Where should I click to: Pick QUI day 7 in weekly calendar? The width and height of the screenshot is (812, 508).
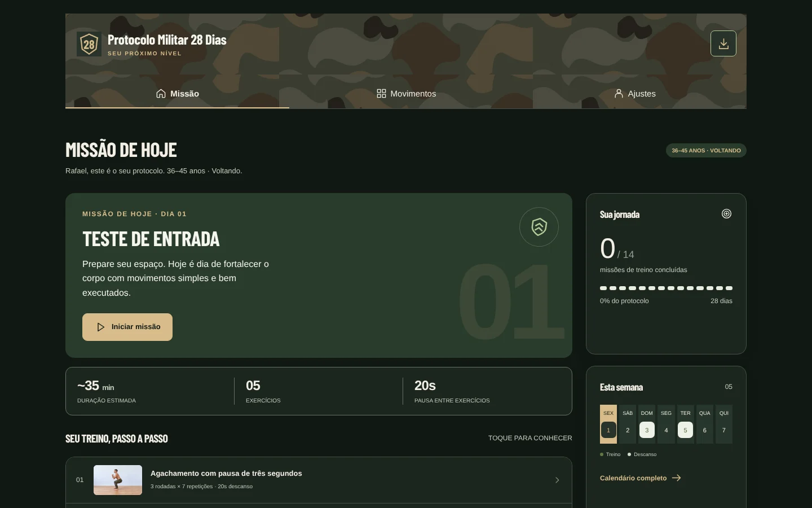coord(724,424)
